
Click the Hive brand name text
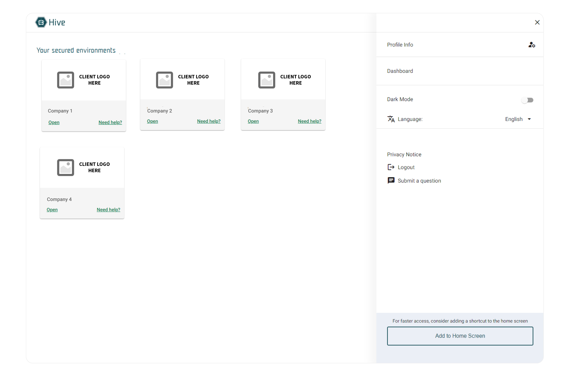coord(57,22)
